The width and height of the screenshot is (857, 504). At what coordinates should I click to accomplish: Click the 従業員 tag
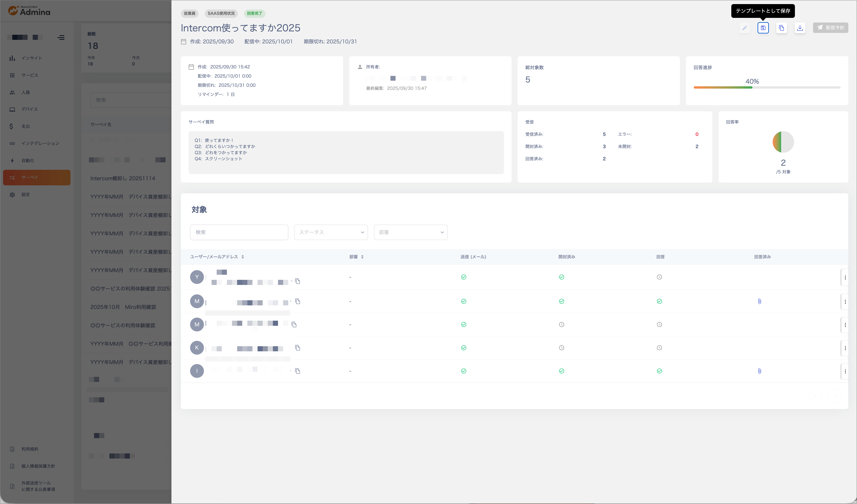click(189, 14)
